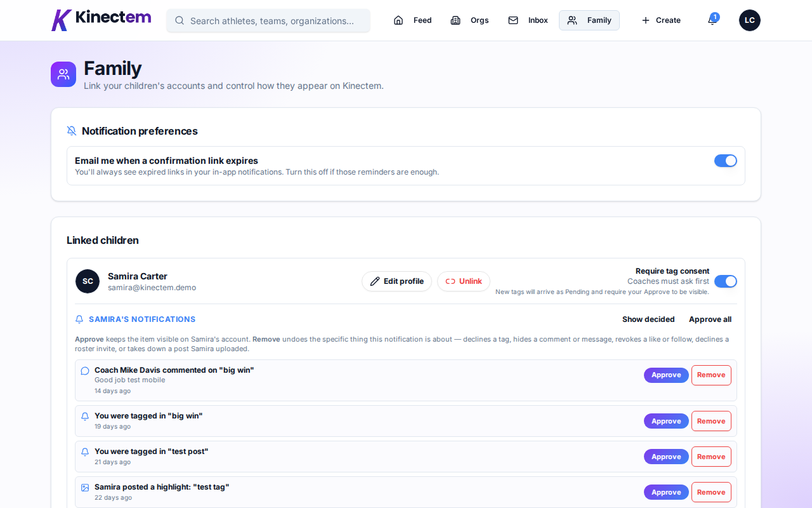The image size is (812, 508).
Task: Approve the "test tag" highlight notification
Action: point(666,492)
